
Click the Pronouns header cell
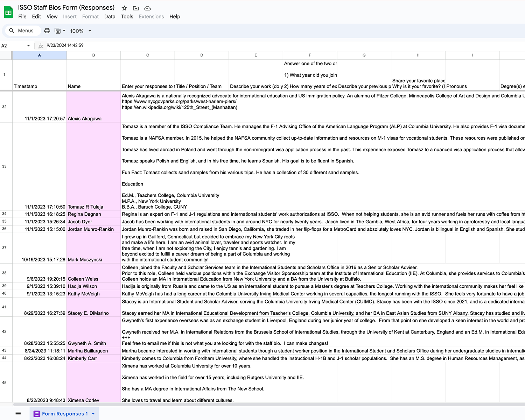pos(472,75)
